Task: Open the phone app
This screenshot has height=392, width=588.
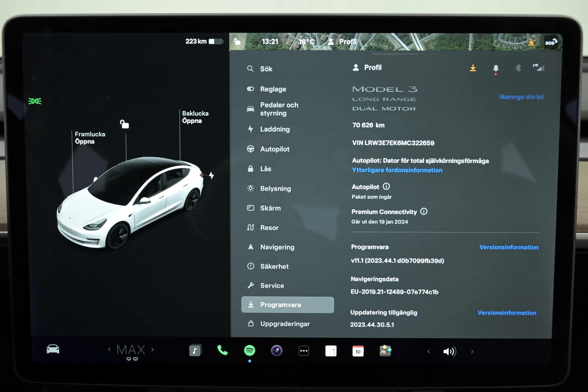Action: coord(222,351)
